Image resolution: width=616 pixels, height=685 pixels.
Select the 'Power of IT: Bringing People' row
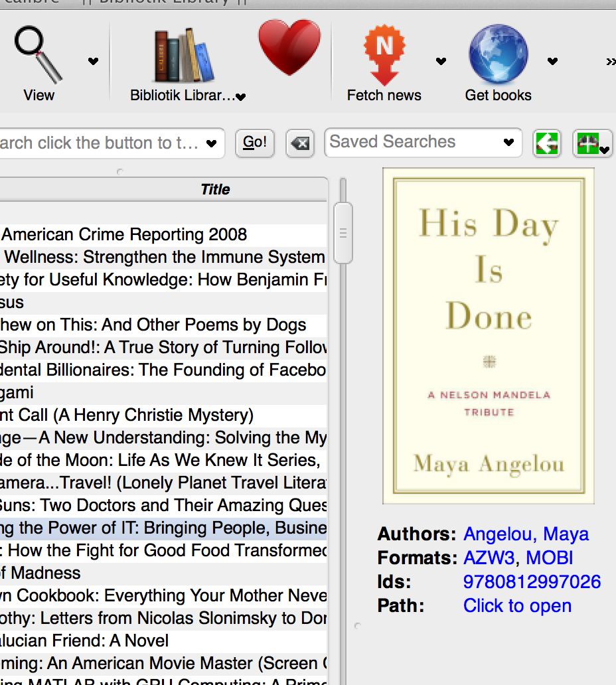click(x=163, y=528)
